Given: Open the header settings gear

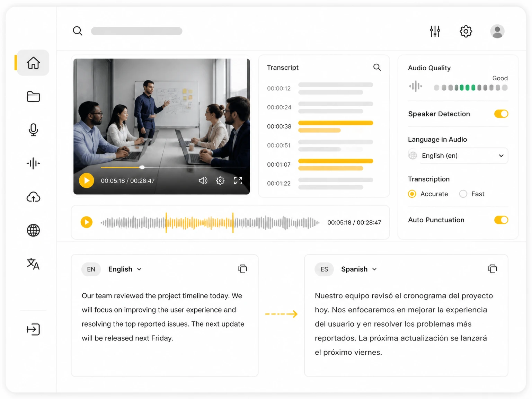Looking at the screenshot, I should pos(466,31).
